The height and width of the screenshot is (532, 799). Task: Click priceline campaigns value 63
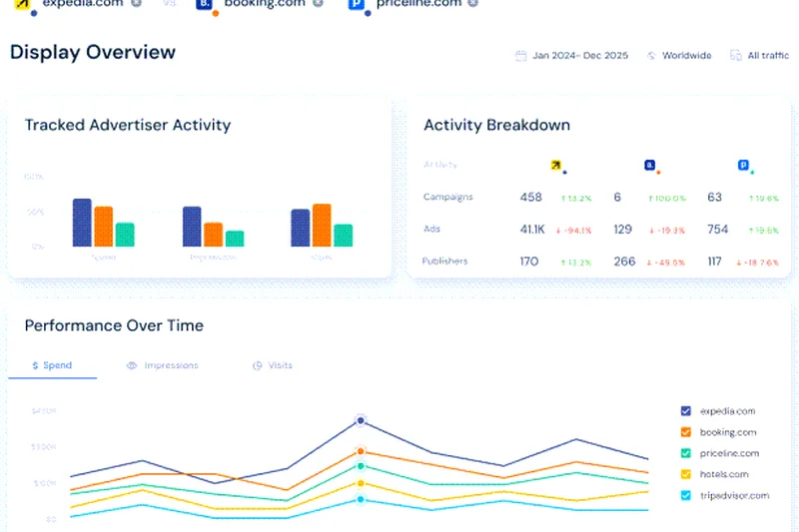click(x=714, y=197)
